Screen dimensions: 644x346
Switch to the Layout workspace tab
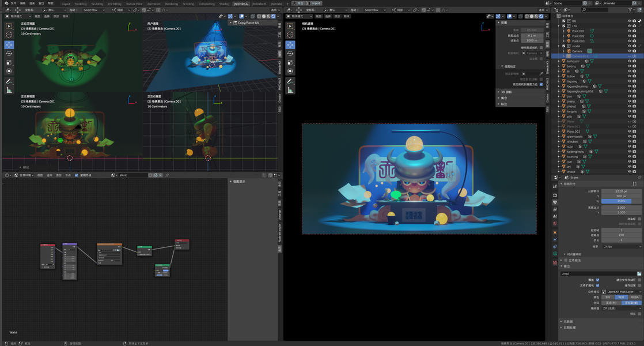pos(66,3)
